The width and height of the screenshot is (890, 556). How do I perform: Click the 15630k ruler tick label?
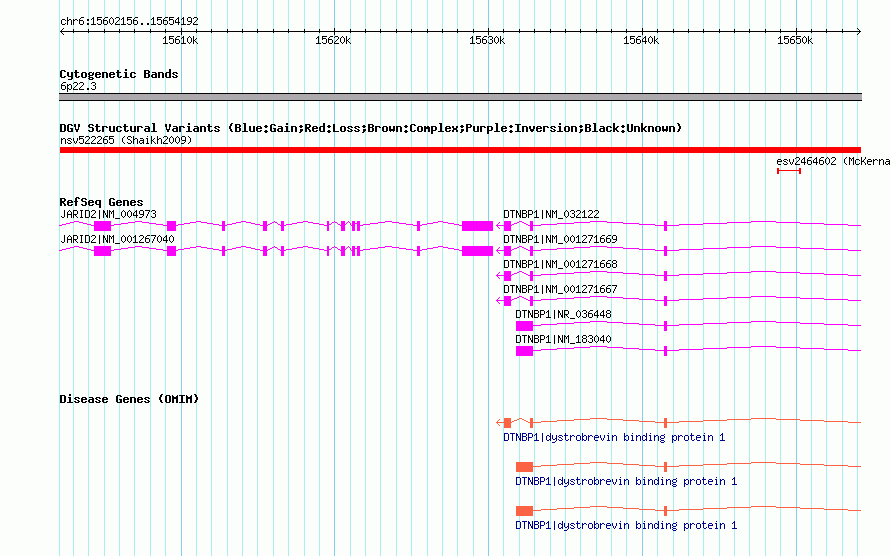click(x=487, y=40)
